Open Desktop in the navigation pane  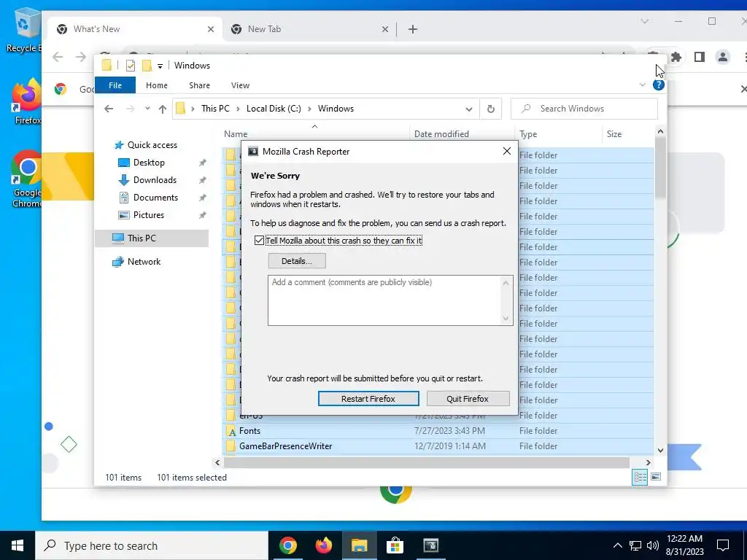(x=149, y=163)
